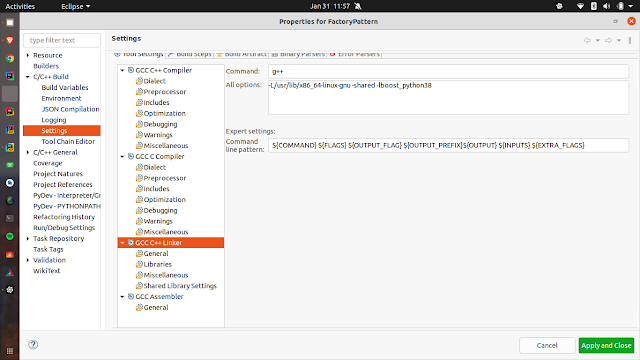Expand the Resource category
This screenshot has width=640, height=360.
28,55
